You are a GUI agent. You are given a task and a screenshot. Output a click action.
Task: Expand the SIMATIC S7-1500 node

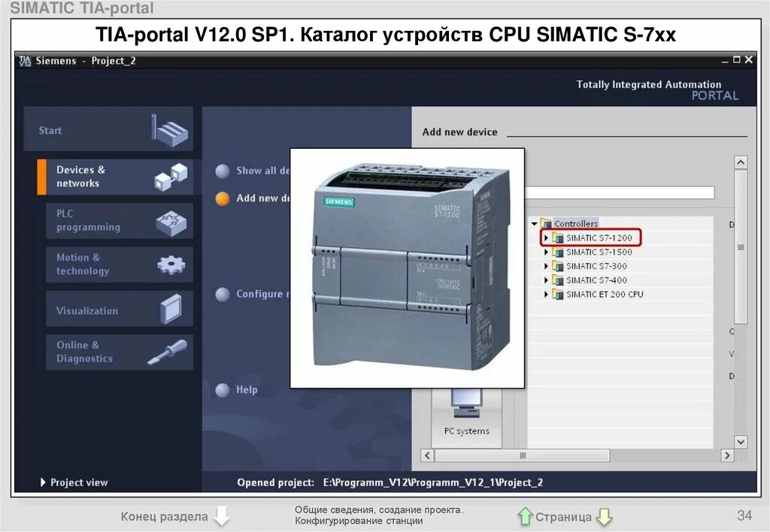546,252
